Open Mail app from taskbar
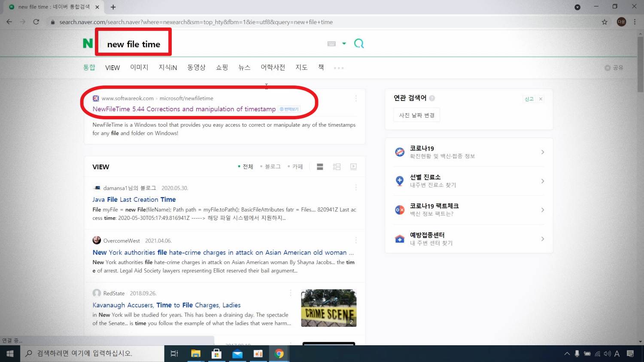Image resolution: width=644 pixels, height=362 pixels. pos(237,353)
